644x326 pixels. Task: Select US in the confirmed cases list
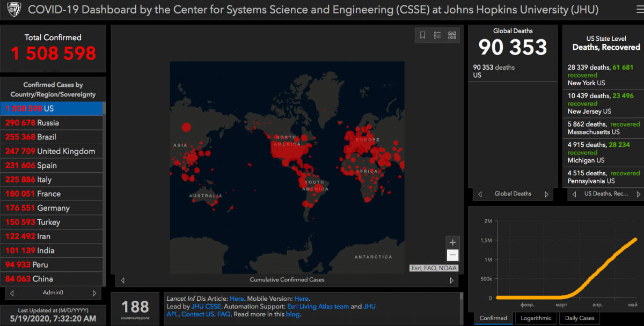click(x=52, y=108)
